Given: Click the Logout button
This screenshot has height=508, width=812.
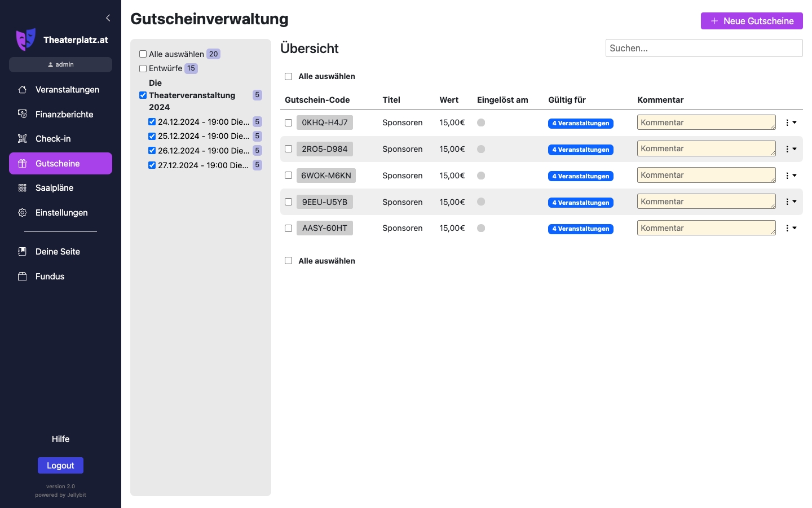Looking at the screenshot, I should pos(60,466).
